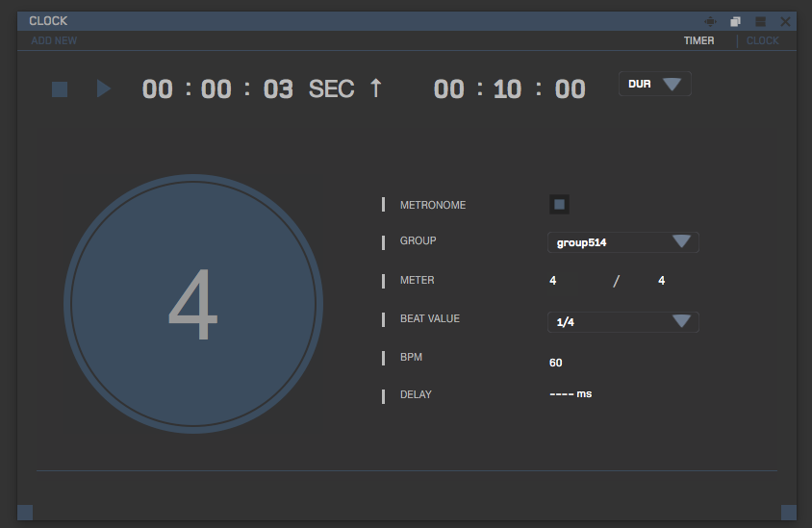Image resolution: width=812 pixels, height=528 pixels.
Task: Switch to the Clock tab
Action: tap(762, 40)
